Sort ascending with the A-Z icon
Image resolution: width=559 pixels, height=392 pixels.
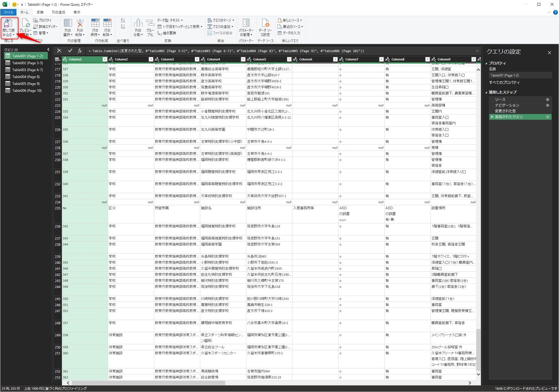click(x=123, y=20)
